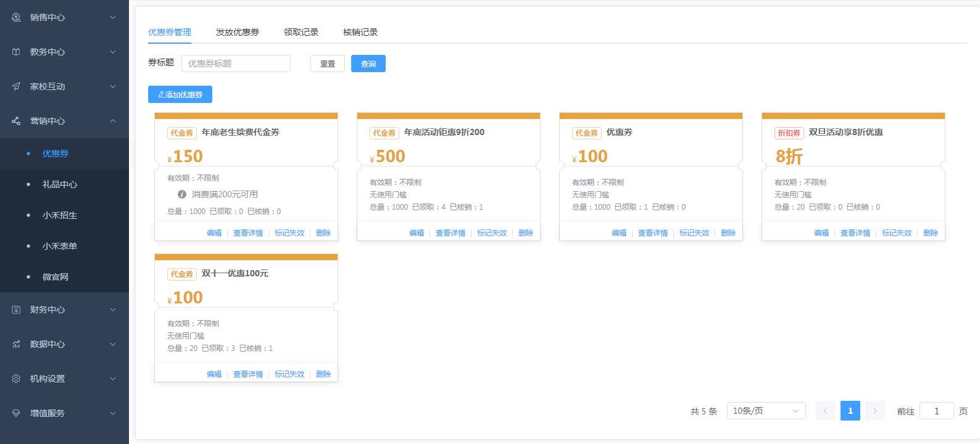Expand the 家校互动 menu chevron
This screenshot has height=444, width=980.
[113, 86]
